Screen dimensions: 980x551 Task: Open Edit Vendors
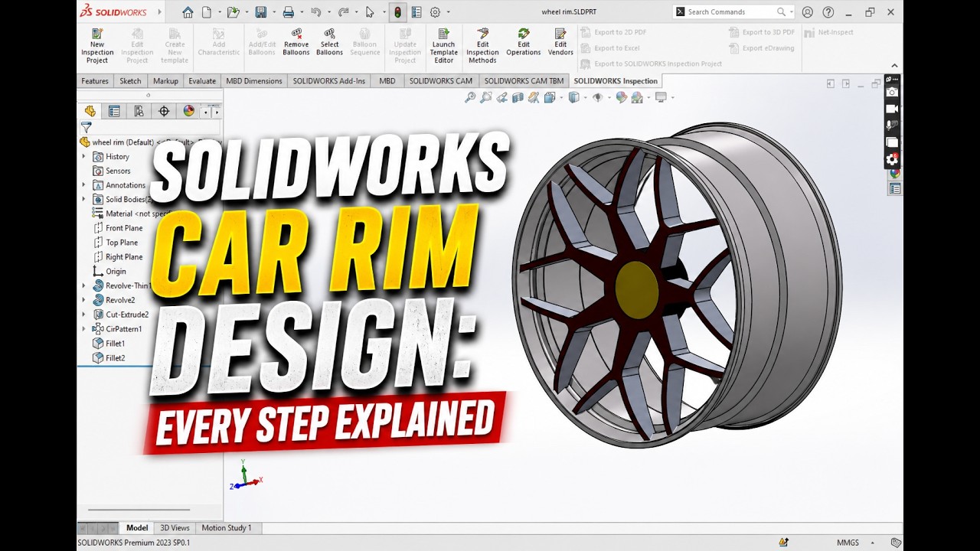point(560,42)
